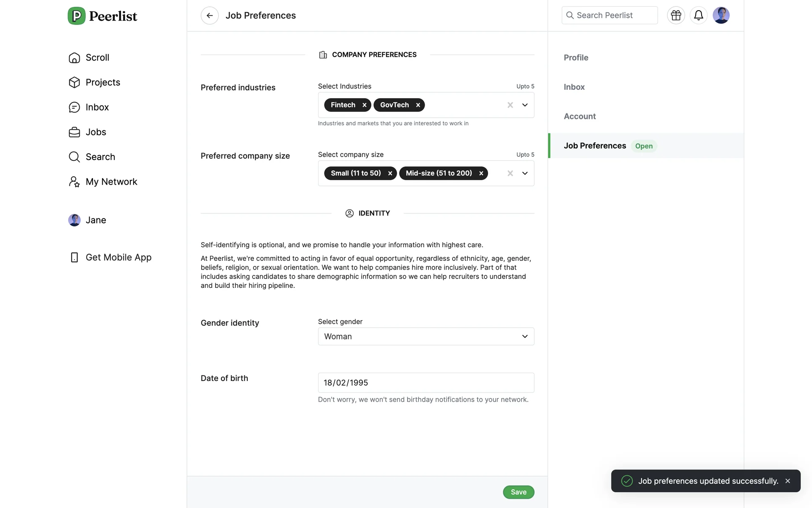Clear all selected company sizes
The width and height of the screenshot is (812, 508).
pos(510,173)
